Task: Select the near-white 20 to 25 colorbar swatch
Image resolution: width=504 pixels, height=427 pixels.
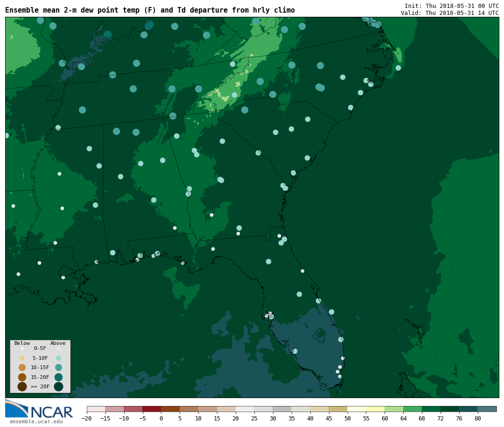Action: (x=245, y=409)
